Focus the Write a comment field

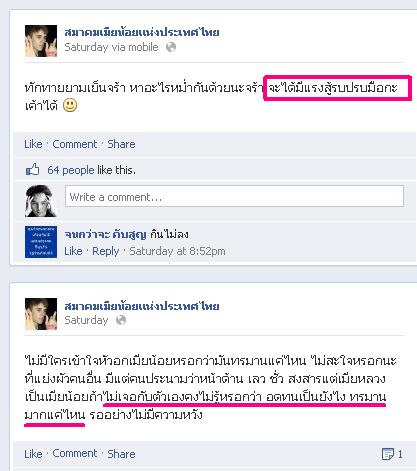(x=234, y=196)
